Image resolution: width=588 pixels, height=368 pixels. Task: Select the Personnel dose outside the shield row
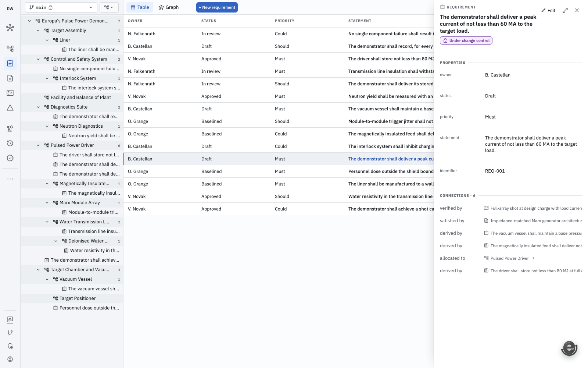coord(279,171)
